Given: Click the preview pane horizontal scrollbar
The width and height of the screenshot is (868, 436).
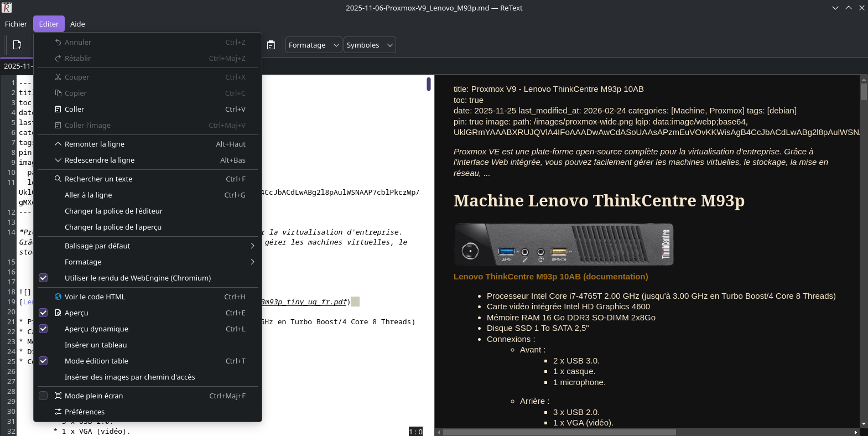Looking at the screenshot, I should click(559, 432).
